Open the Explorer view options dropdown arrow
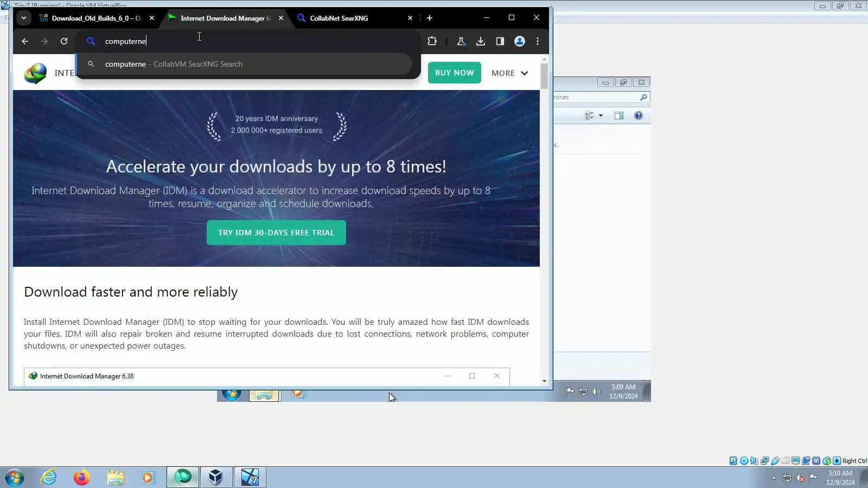The height and width of the screenshot is (488, 868). 601,115
